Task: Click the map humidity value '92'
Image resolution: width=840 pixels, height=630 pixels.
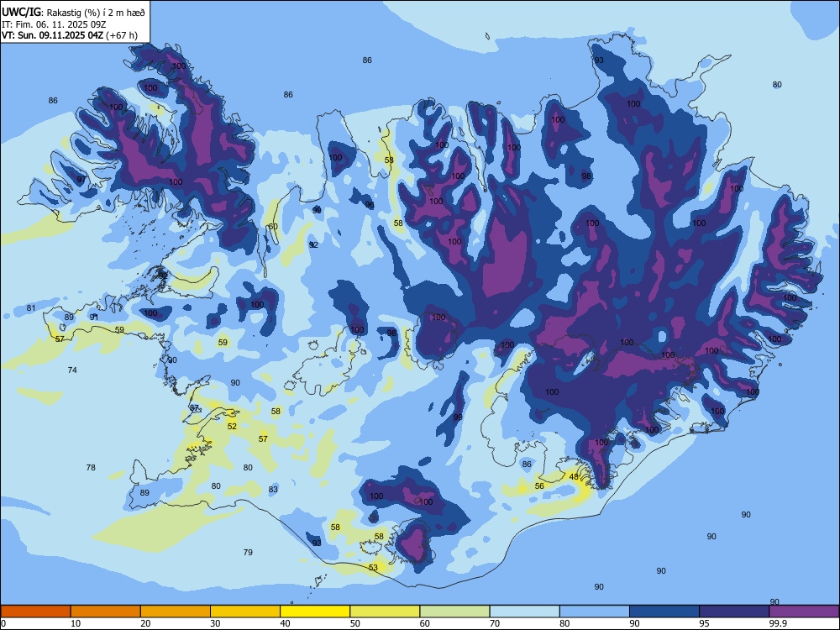Action: tap(314, 244)
